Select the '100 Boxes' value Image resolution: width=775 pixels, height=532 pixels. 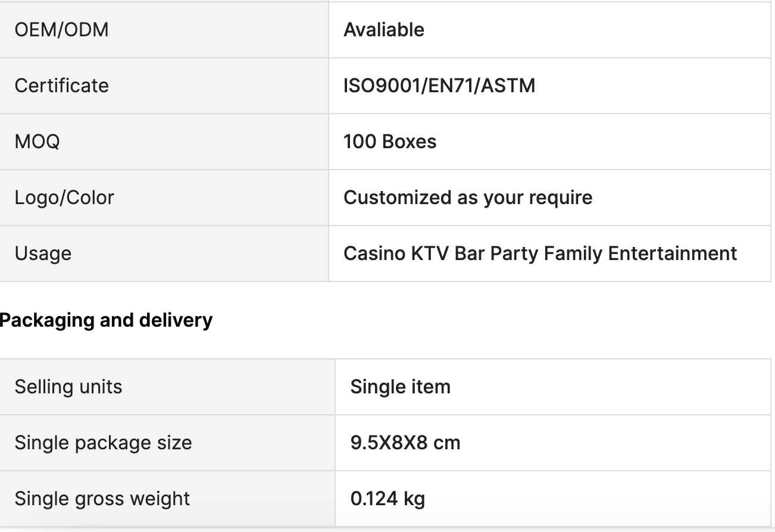(x=390, y=142)
